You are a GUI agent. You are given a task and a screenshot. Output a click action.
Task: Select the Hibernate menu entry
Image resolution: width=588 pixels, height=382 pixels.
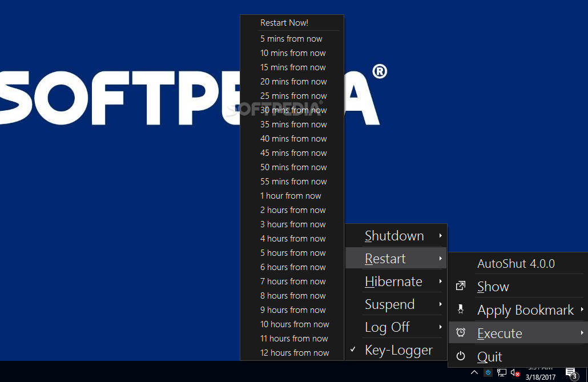[396, 282]
